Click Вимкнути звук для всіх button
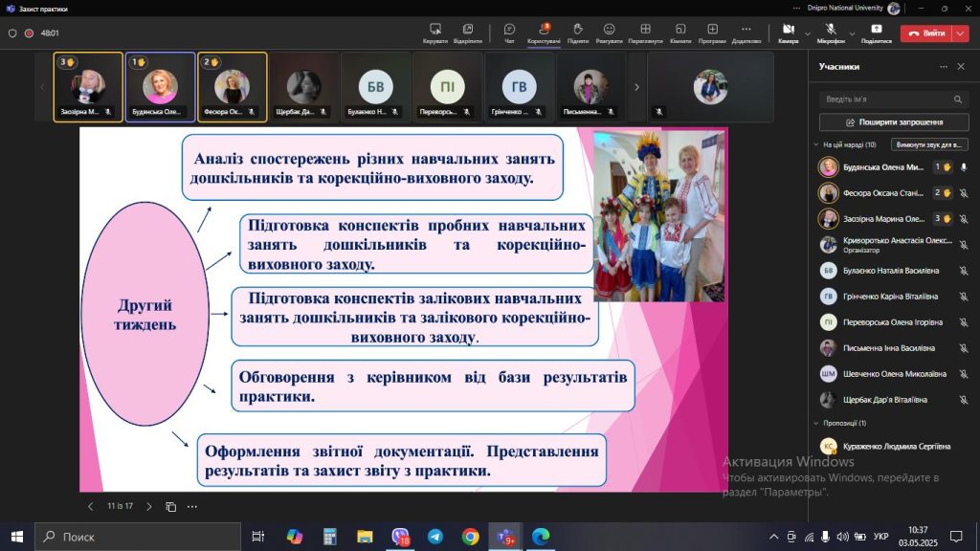 click(928, 144)
